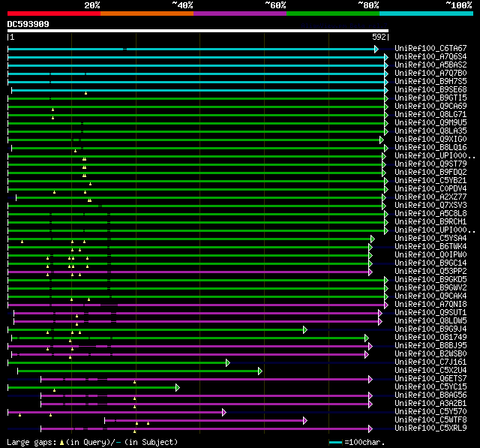Click the orange ~40% identity legend segment
The height and width of the screenshot is (448, 480).
147,14
